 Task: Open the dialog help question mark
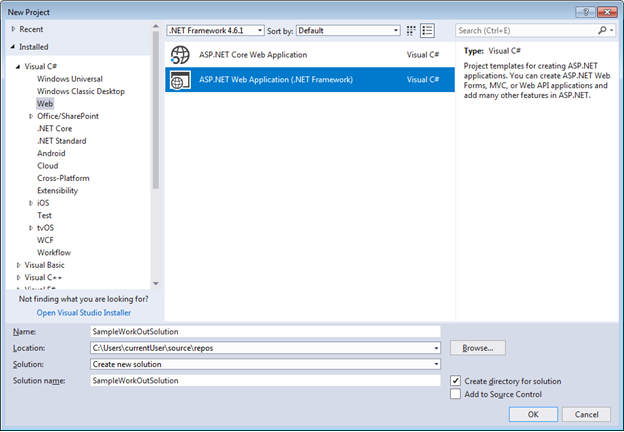tap(585, 12)
